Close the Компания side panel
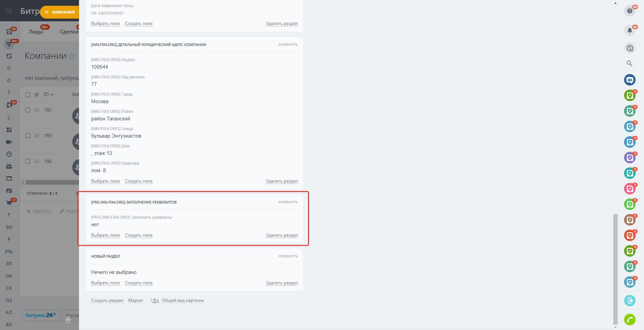 (x=47, y=12)
